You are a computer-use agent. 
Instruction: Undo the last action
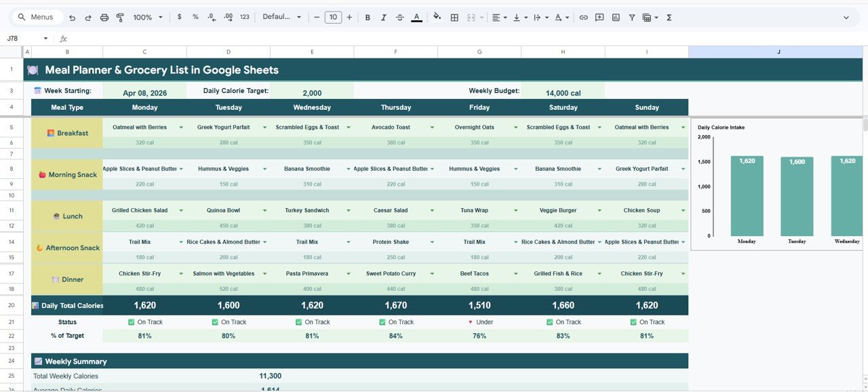pos(72,17)
